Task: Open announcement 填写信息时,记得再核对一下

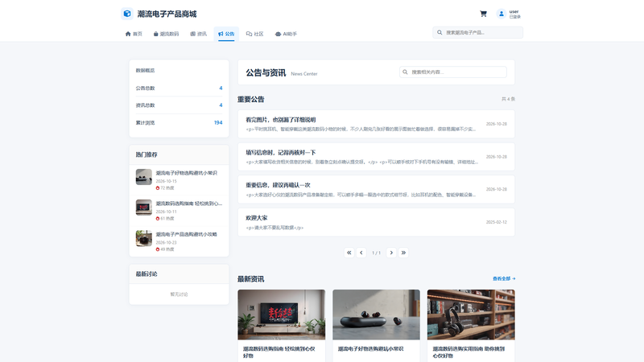Action: point(376,157)
